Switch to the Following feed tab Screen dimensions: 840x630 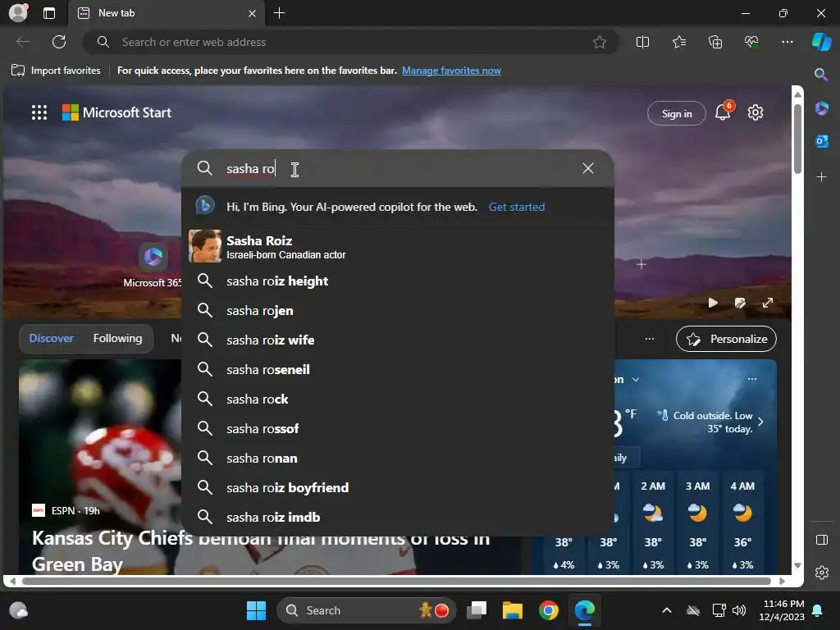click(x=117, y=338)
